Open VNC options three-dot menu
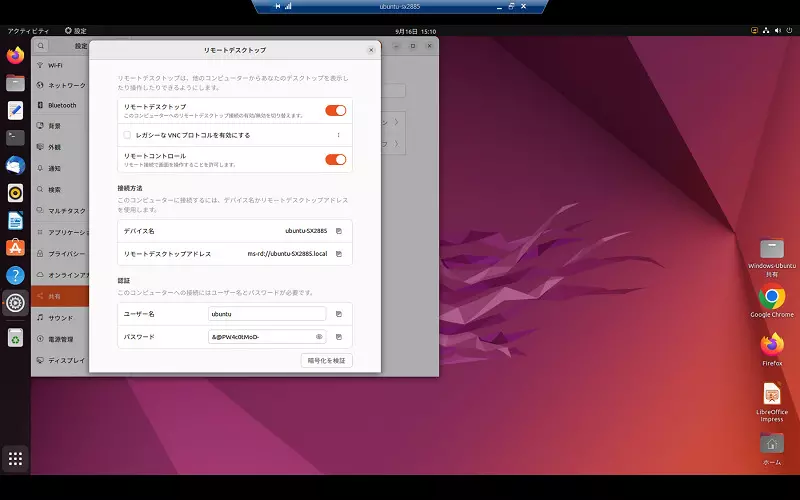The width and height of the screenshot is (800, 500). 338,135
